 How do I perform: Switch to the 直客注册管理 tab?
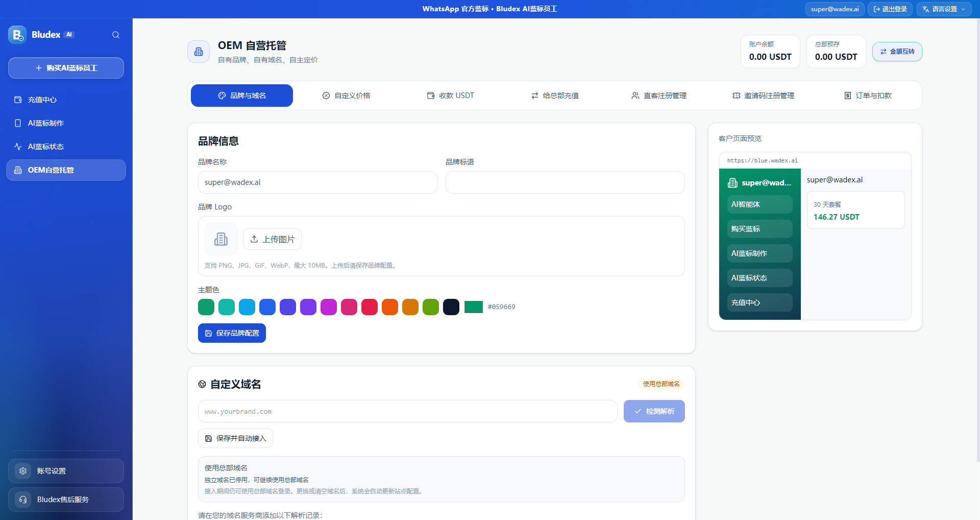[x=659, y=96]
